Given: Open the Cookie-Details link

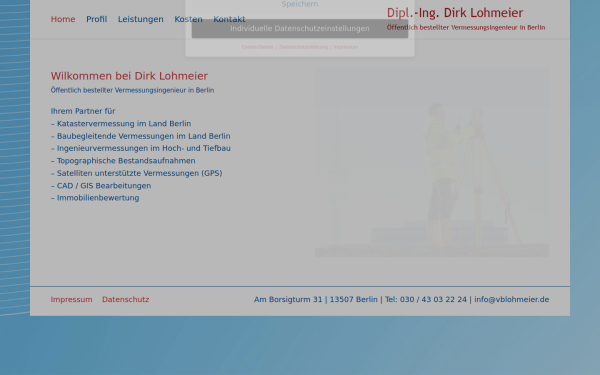Looking at the screenshot, I should [257, 47].
